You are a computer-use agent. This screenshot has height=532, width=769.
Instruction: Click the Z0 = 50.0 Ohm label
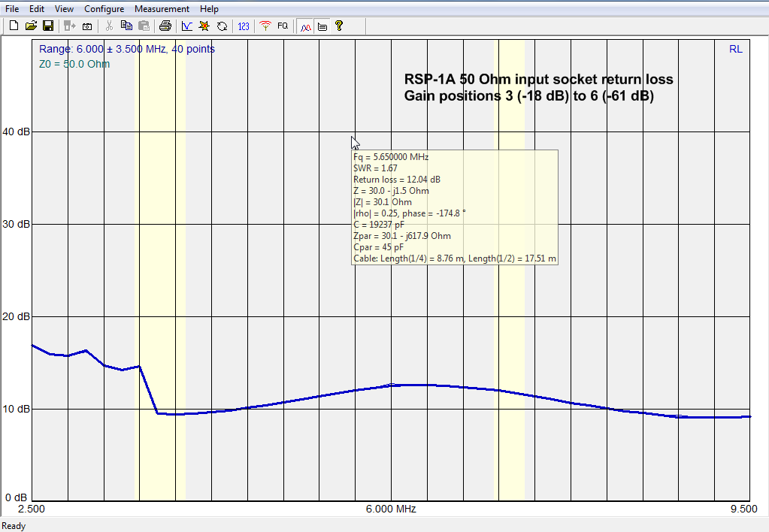pos(74,64)
